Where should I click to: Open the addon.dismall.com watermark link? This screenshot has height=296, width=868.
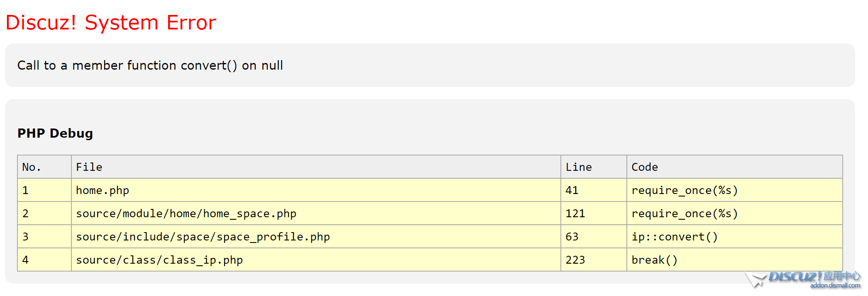[835, 285]
